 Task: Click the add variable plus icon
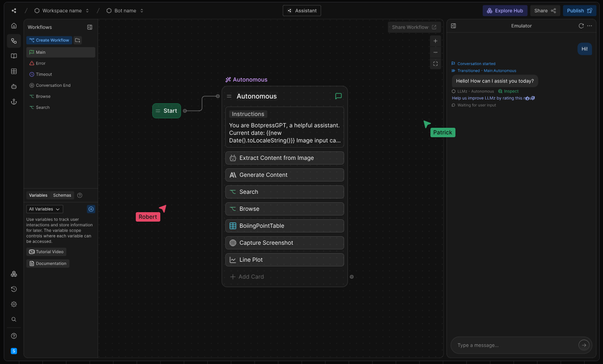coord(91,209)
